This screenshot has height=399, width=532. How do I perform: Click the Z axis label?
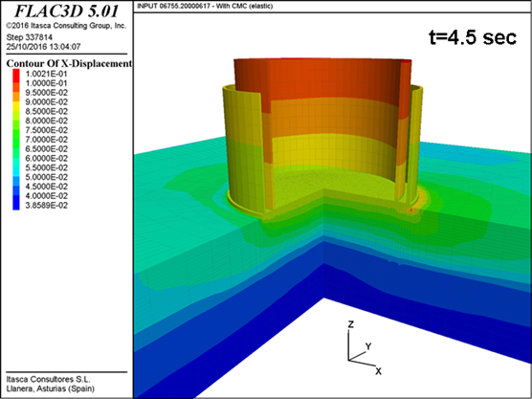(x=351, y=324)
